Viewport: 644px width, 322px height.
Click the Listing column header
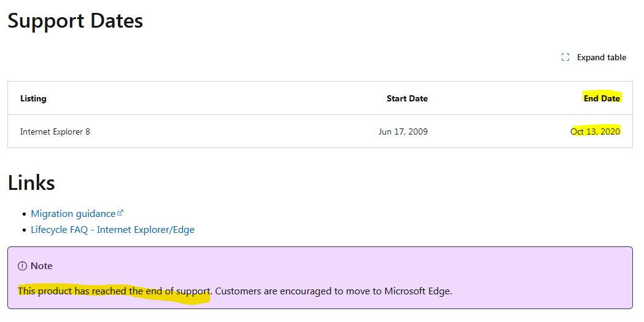[x=33, y=98]
